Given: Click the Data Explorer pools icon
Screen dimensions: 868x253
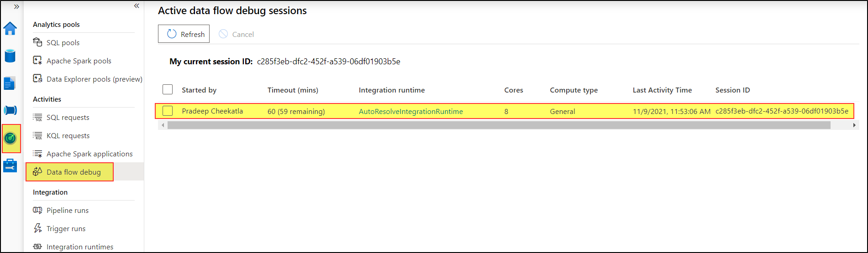Looking at the screenshot, I should [37, 79].
